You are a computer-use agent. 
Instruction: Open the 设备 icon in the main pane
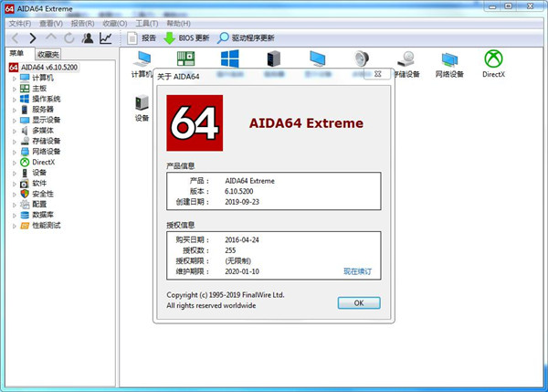[x=142, y=107]
